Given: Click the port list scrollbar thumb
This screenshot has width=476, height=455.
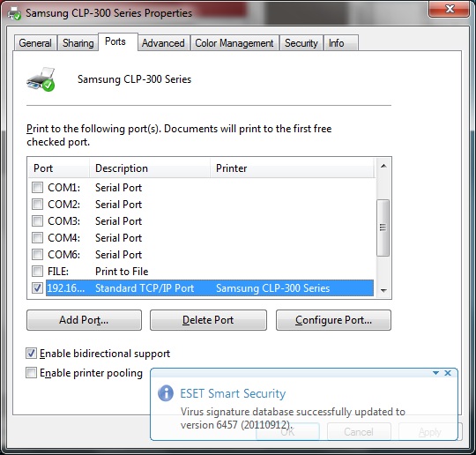Looking at the screenshot, I should tap(383, 227).
